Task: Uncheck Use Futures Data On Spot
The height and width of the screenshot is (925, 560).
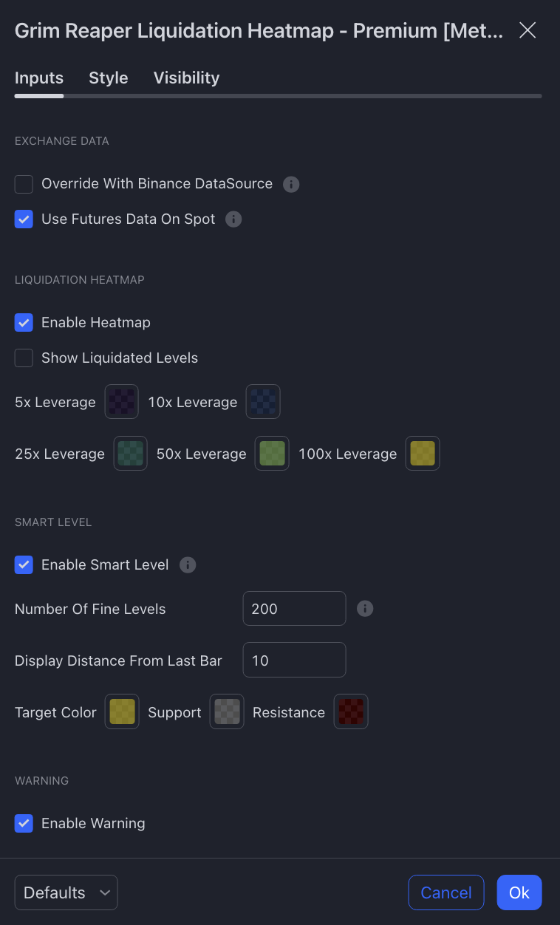Action: point(24,219)
